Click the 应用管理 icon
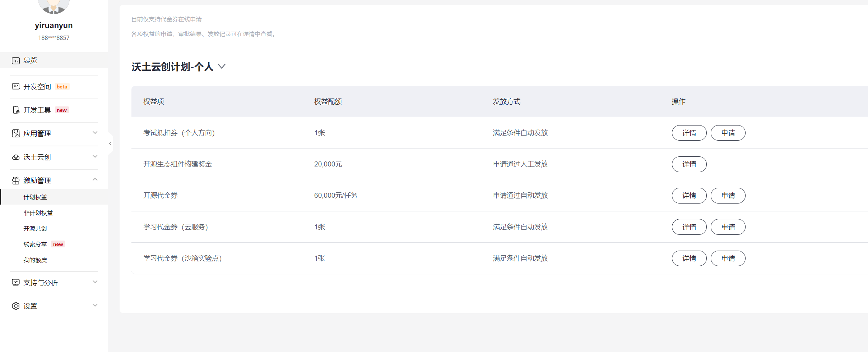868x352 pixels. (16, 133)
